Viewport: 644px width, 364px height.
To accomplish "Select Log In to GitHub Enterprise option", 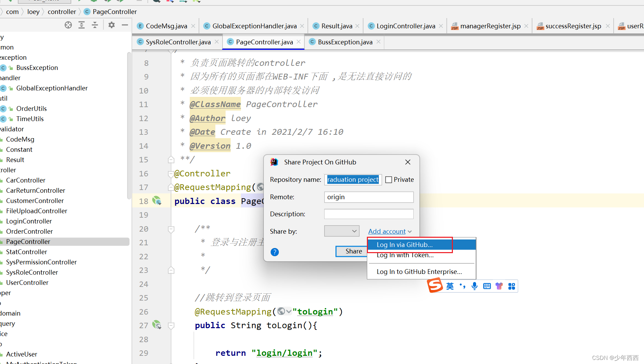I will [x=421, y=272].
